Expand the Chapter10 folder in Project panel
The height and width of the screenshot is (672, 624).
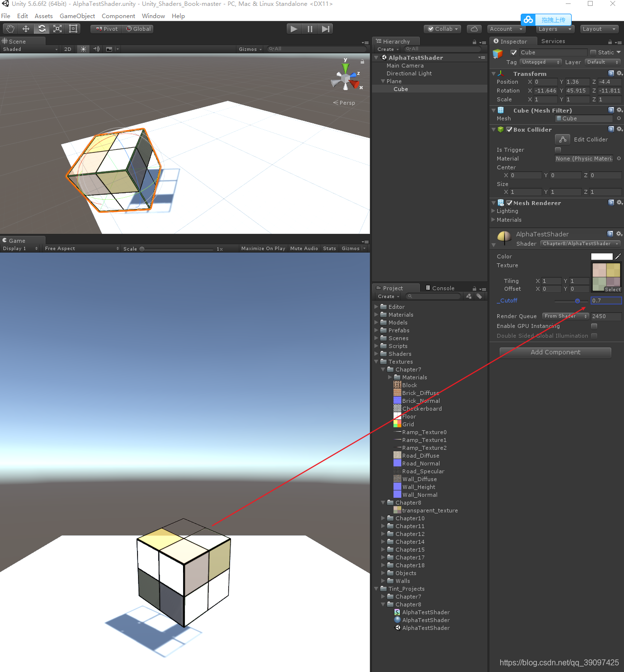(x=383, y=518)
